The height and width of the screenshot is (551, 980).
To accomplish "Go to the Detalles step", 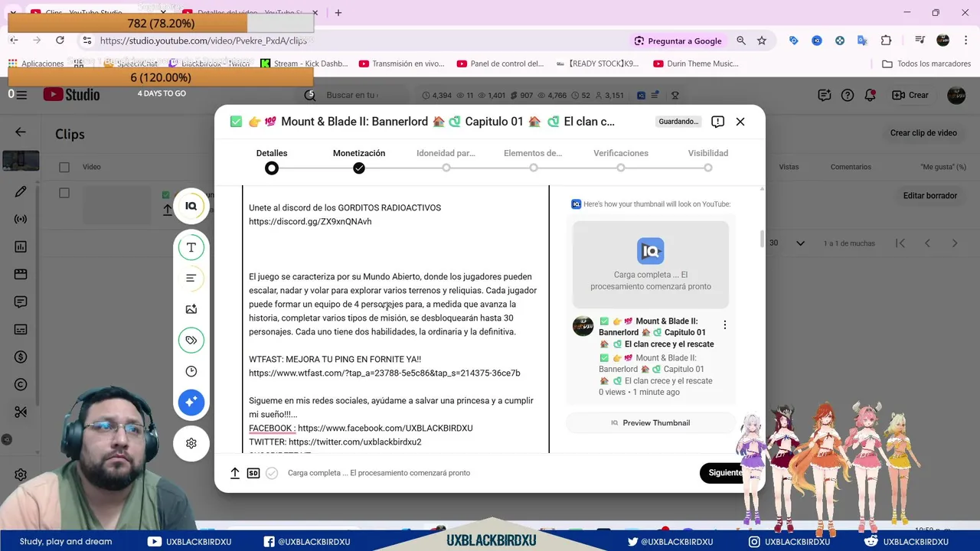I will 272,160.
